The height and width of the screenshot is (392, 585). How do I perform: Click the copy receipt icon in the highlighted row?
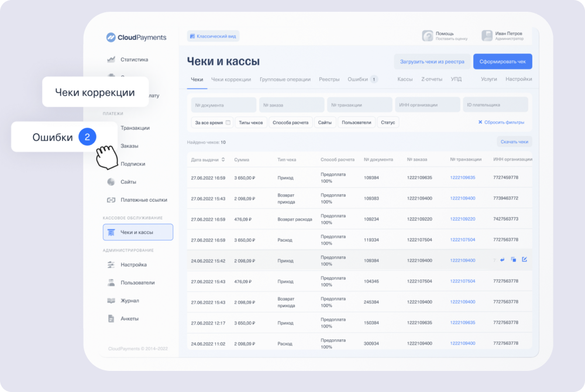[513, 260]
